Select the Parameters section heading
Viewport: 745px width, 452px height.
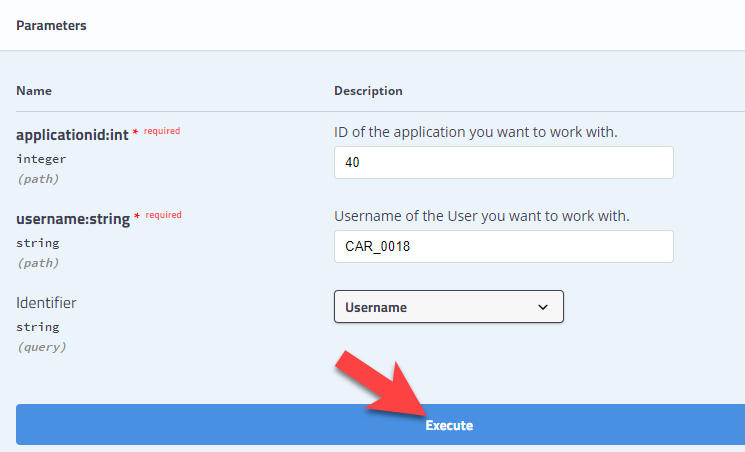51,25
